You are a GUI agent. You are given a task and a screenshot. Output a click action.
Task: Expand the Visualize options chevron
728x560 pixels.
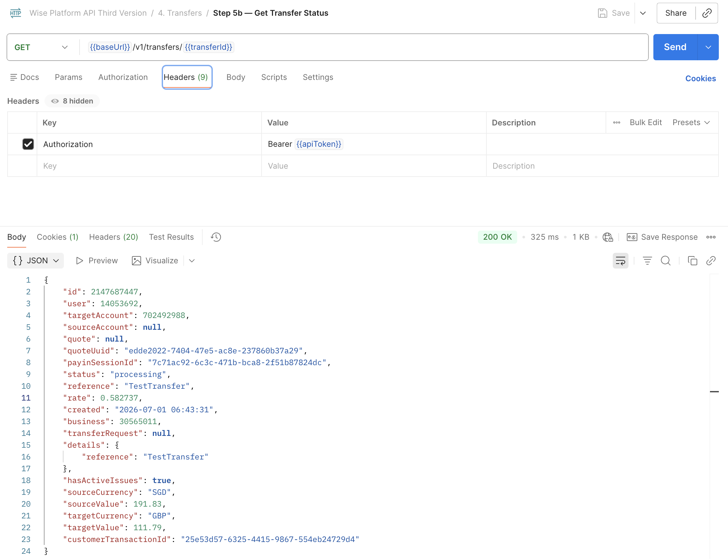pos(191,261)
